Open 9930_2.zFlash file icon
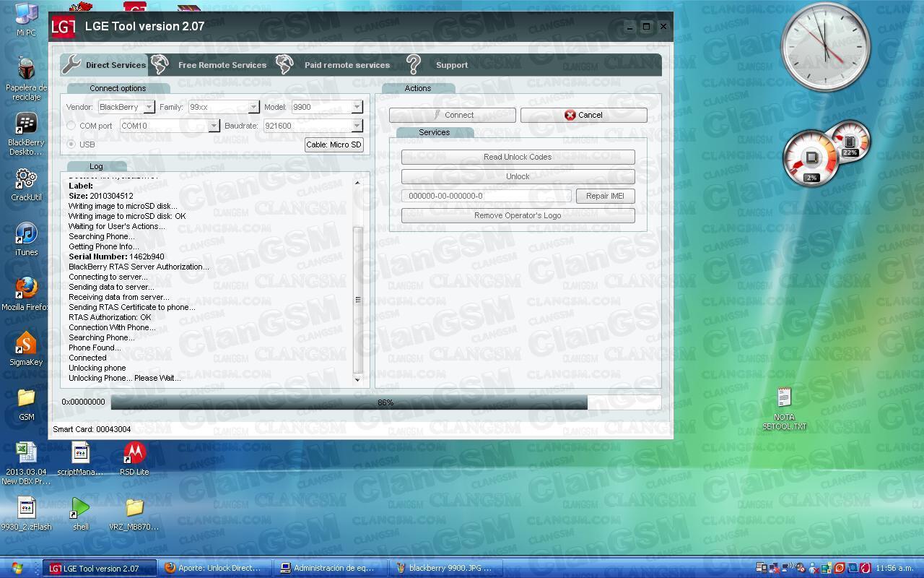Screen dimensions: 924x578 click(27, 514)
